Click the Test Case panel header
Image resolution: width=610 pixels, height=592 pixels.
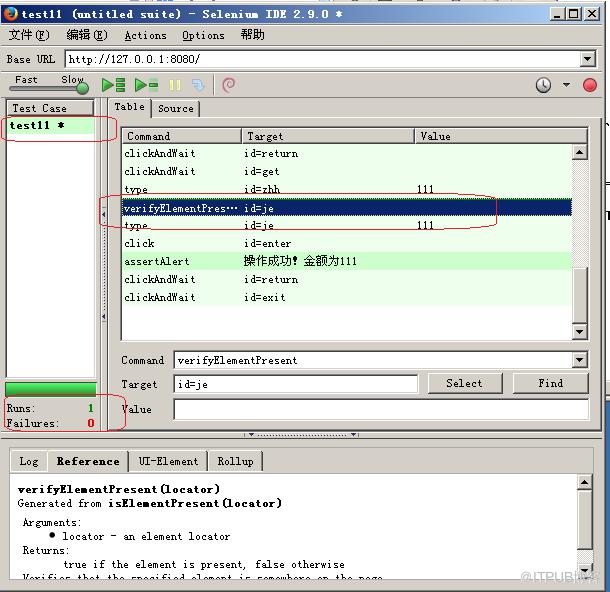(50, 108)
